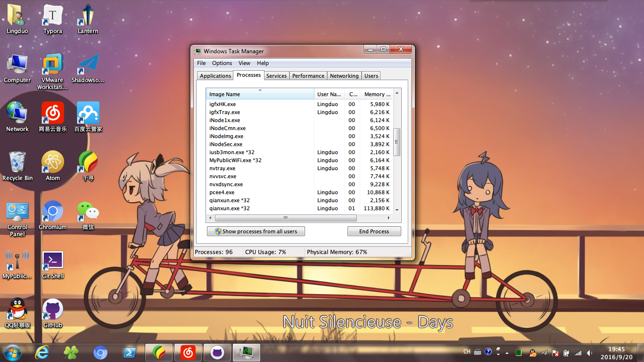Click the process list scroll up arrow
Screen dimensions: 644x362
point(397,93)
